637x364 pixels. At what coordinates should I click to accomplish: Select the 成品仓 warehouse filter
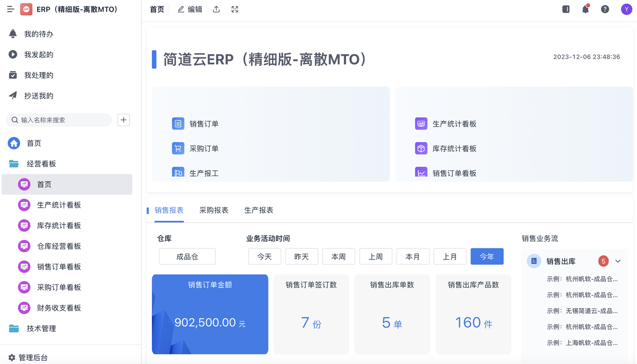pyautogui.click(x=187, y=256)
